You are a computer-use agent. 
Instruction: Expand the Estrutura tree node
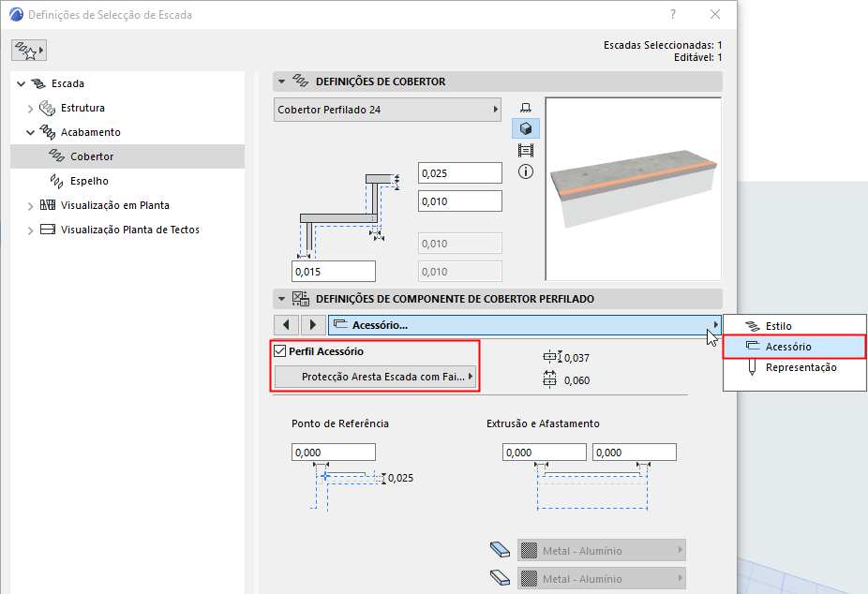[x=30, y=109]
